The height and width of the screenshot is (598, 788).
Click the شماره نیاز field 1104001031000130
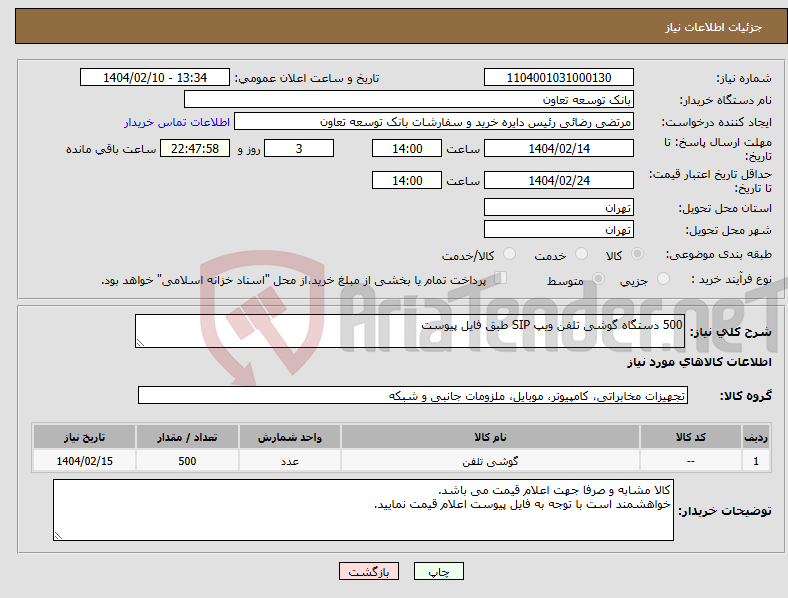pos(559,77)
